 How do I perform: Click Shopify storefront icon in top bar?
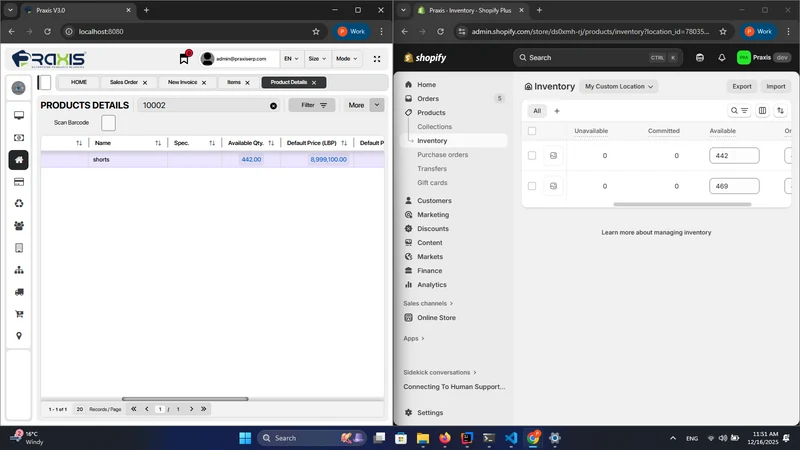pyautogui.click(x=699, y=58)
